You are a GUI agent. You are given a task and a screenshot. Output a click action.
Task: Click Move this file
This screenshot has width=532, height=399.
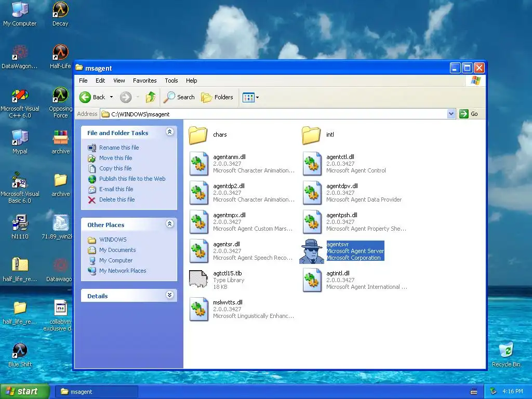[x=116, y=158]
